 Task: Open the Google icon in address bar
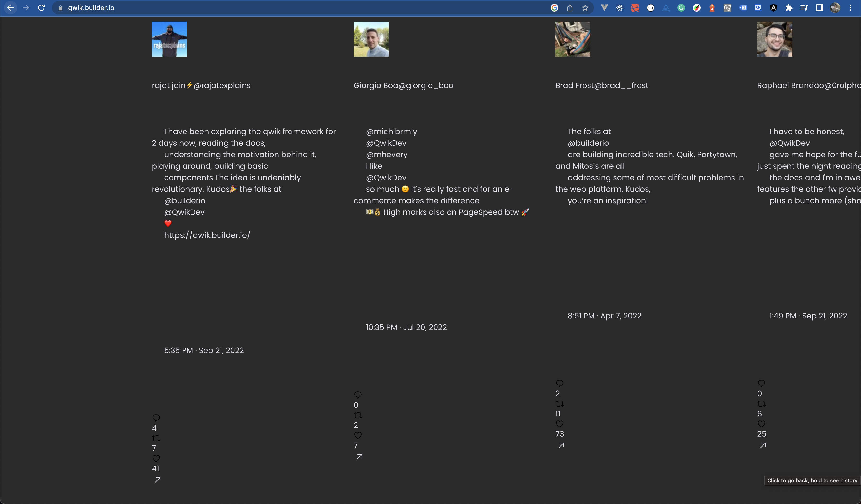[554, 8]
